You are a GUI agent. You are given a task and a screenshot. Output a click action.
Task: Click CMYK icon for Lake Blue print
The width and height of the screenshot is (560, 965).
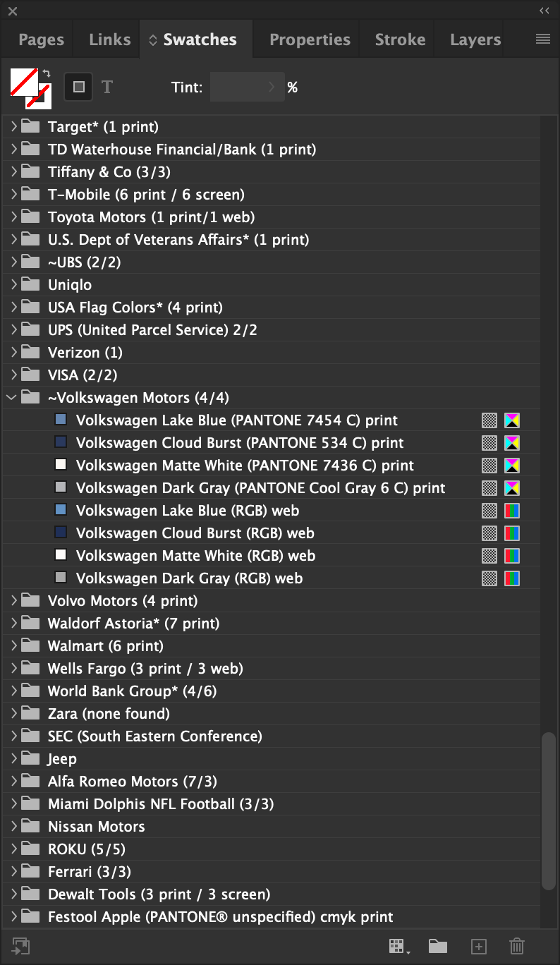point(512,421)
